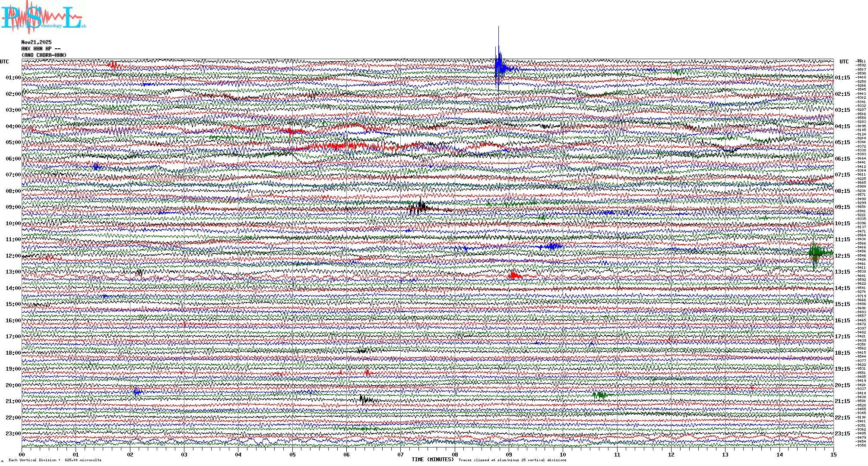The image size is (868, 466).
Task: Click the TIME (MINUTES) axis title
Action: (x=433, y=460)
